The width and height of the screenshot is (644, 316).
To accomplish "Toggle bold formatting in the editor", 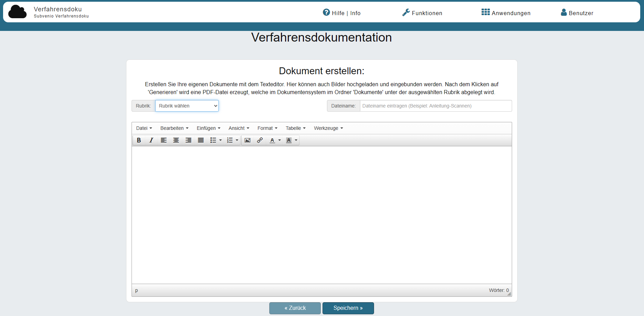I will coord(139,140).
